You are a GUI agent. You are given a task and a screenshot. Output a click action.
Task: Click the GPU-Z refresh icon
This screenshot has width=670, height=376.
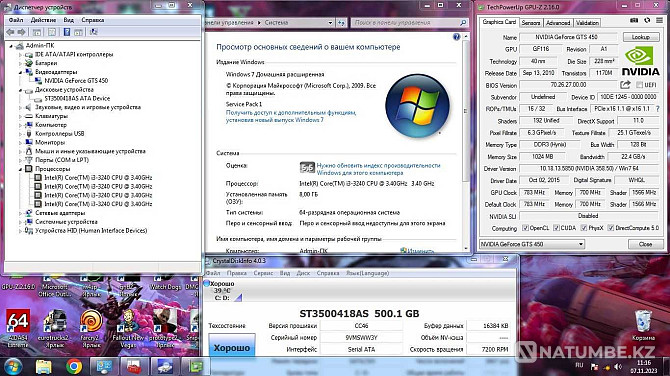tap(647, 21)
